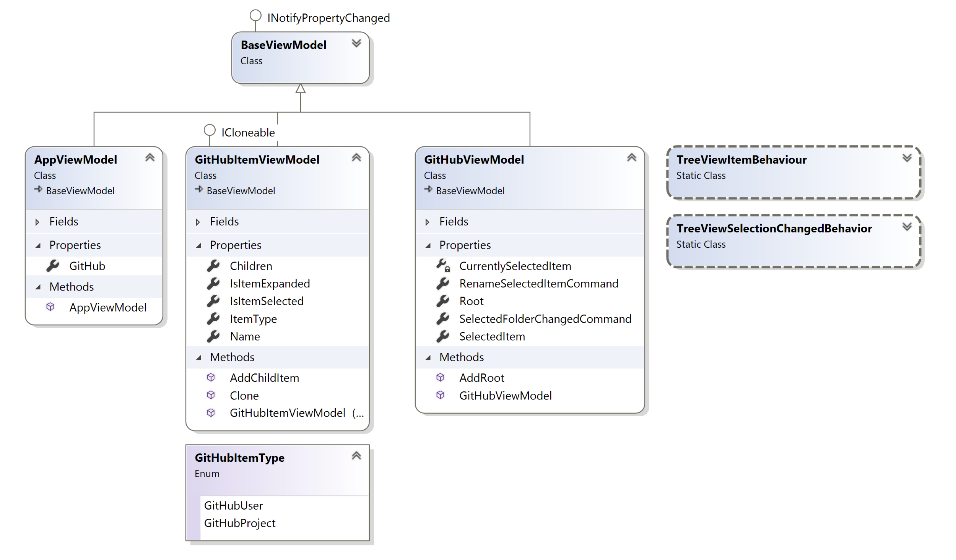Click the wrench icon for SelectedItem property
This screenshot has height=560, width=956.
click(x=443, y=336)
